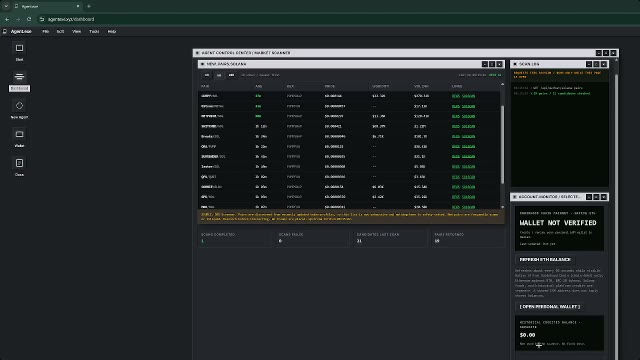Select the third time-range filter in New Pairs
Image resolution: width=640 pixels, height=360 pixels.
[231, 75]
